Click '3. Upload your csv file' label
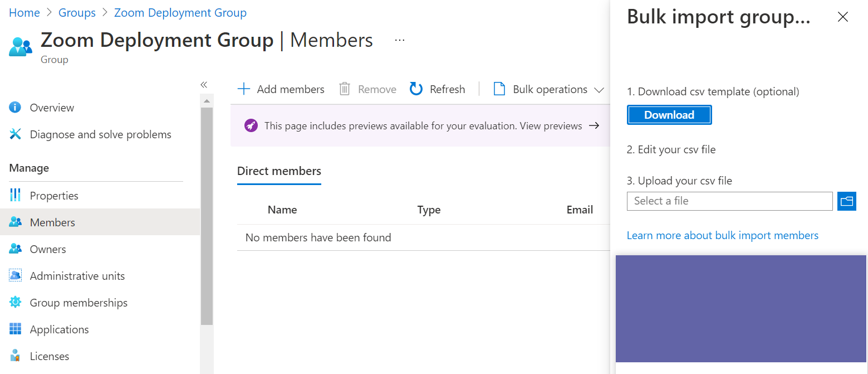Viewport: 868px width, 374px height. click(680, 181)
